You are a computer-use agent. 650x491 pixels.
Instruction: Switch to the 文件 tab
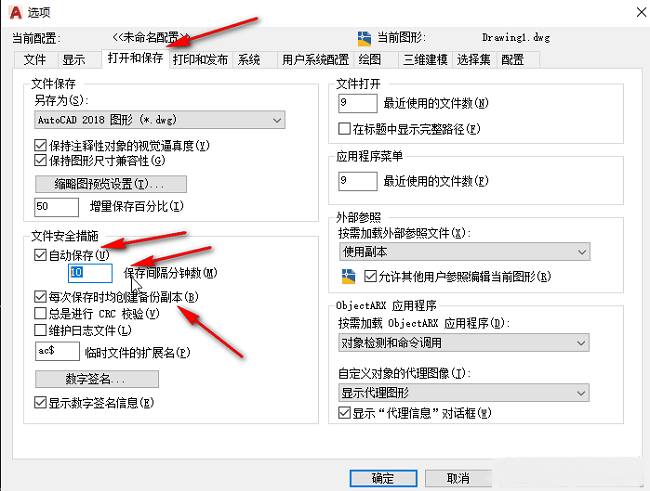pos(35,60)
